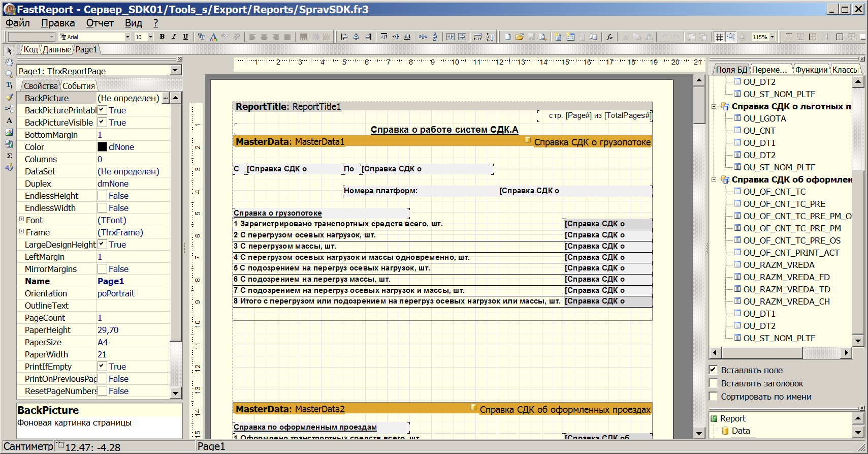
Task: Open the font size dropdown
Action: point(150,37)
